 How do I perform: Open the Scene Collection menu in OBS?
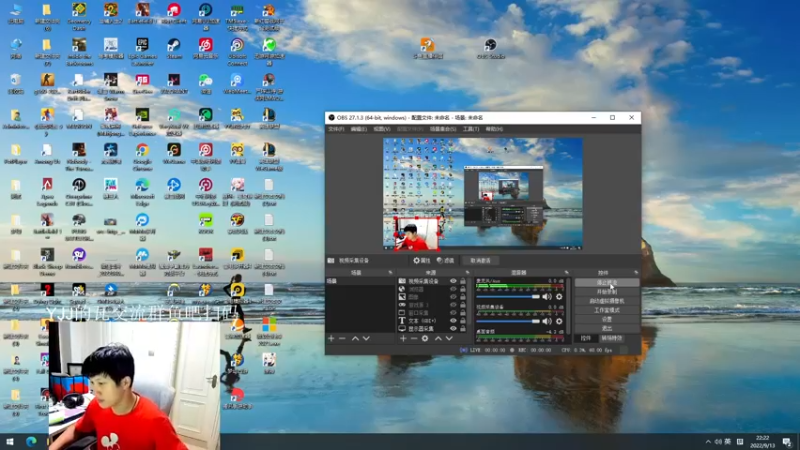click(x=442, y=129)
